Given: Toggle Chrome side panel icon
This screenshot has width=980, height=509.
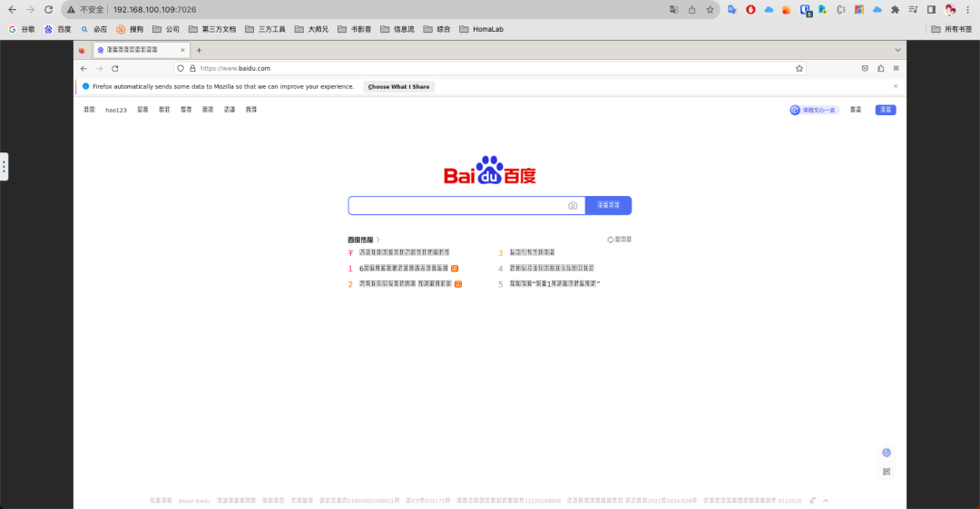Looking at the screenshot, I should tap(931, 9).
